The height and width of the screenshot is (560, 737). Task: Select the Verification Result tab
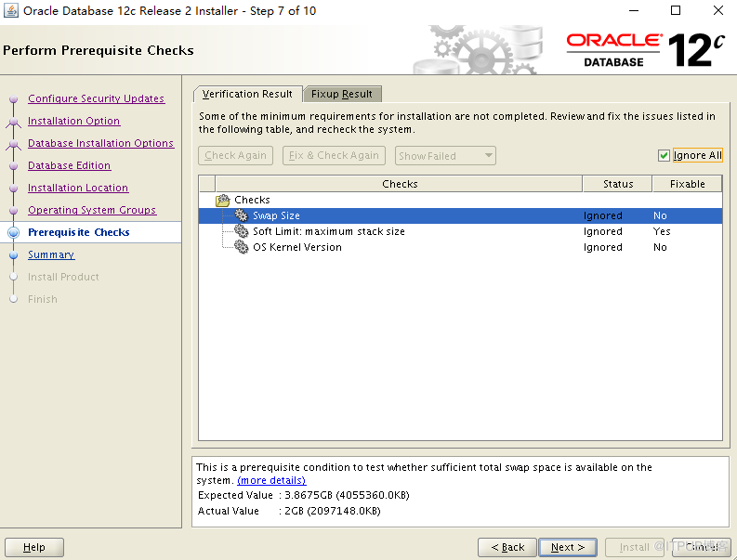pos(247,94)
